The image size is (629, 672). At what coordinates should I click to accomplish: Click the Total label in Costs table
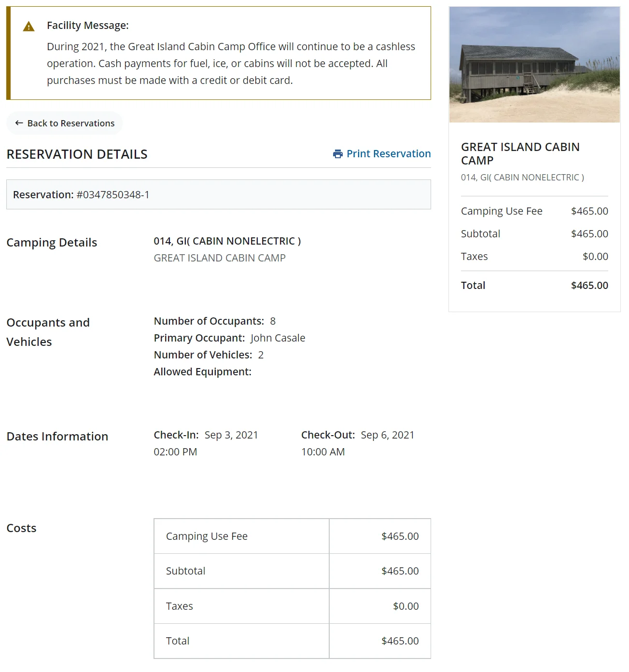click(x=178, y=641)
